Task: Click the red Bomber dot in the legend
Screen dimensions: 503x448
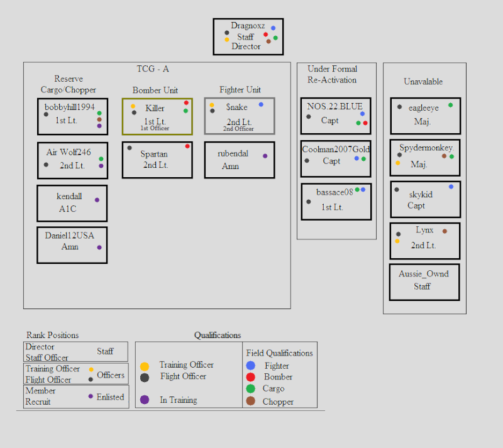Action: pos(250,377)
